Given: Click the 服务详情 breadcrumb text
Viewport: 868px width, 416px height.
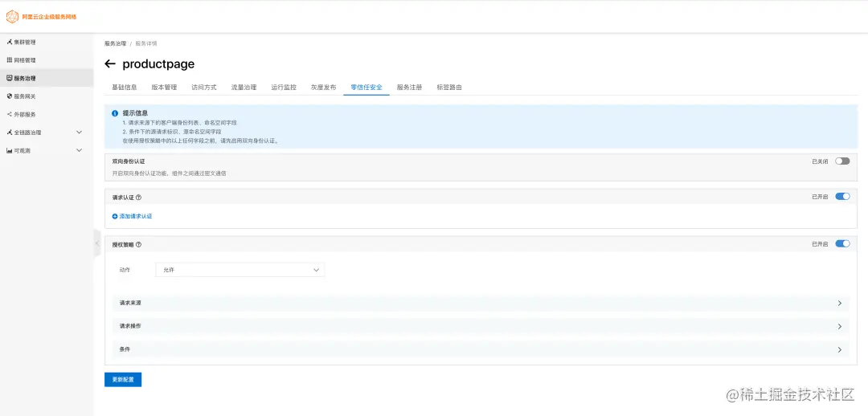Looking at the screenshot, I should (146, 43).
